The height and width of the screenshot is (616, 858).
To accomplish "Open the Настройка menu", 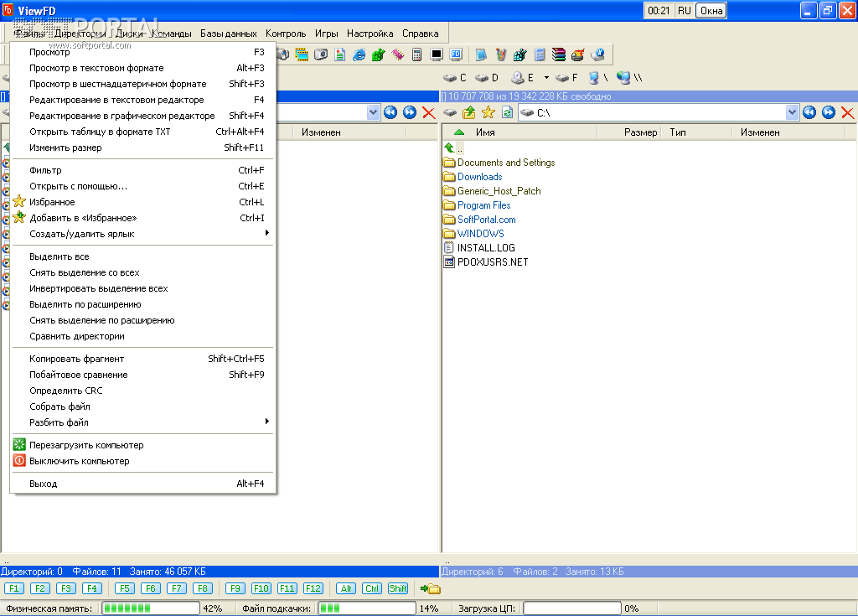I will pos(370,34).
